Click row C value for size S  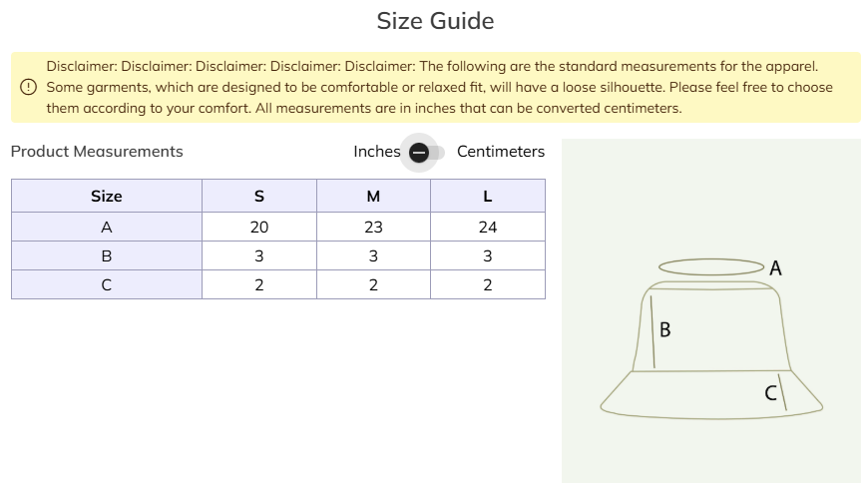point(259,284)
